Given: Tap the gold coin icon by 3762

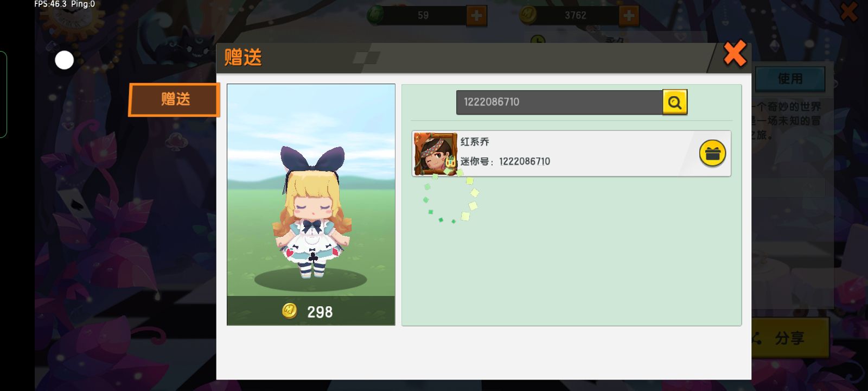Looking at the screenshot, I should pos(528,15).
